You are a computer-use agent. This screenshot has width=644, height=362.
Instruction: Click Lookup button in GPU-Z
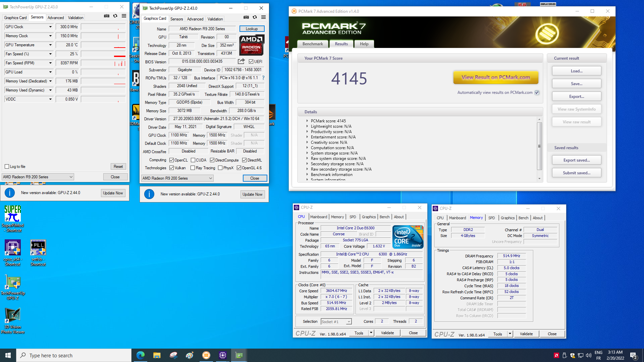click(252, 29)
